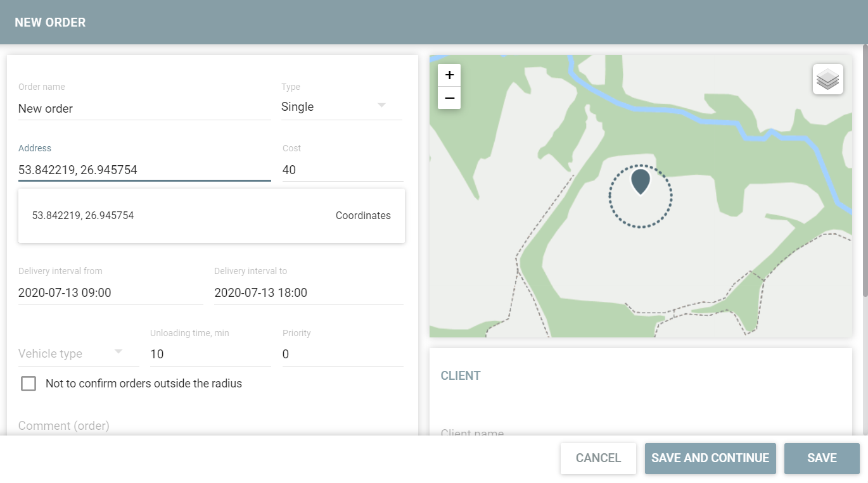Edit the Delivery interval from field
Image resolution: width=868 pixels, height=483 pixels.
click(110, 293)
